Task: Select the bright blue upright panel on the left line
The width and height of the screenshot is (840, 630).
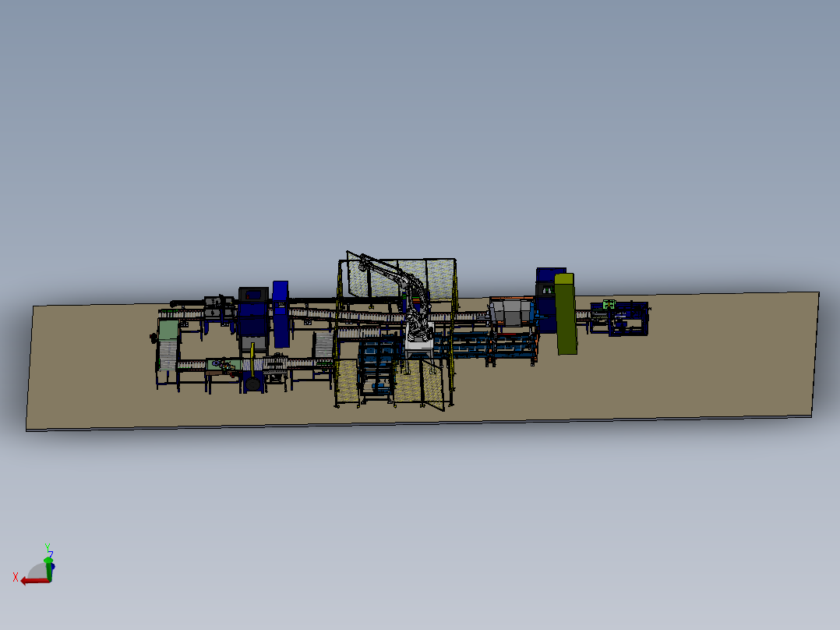Action: (x=281, y=314)
